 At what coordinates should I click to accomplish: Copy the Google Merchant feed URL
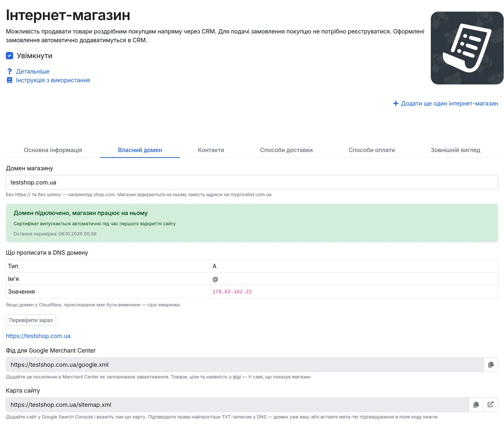(x=491, y=365)
